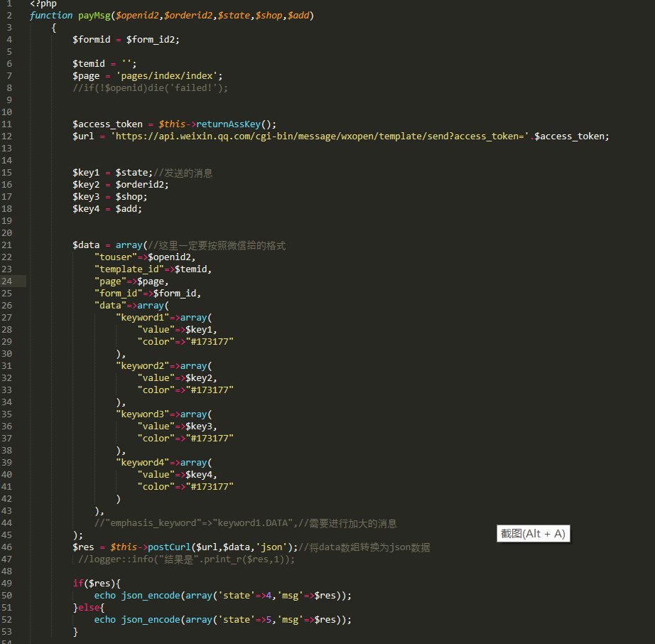The width and height of the screenshot is (655, 644).
Task: Click the "form_id" array key
Action: (119, 293)
